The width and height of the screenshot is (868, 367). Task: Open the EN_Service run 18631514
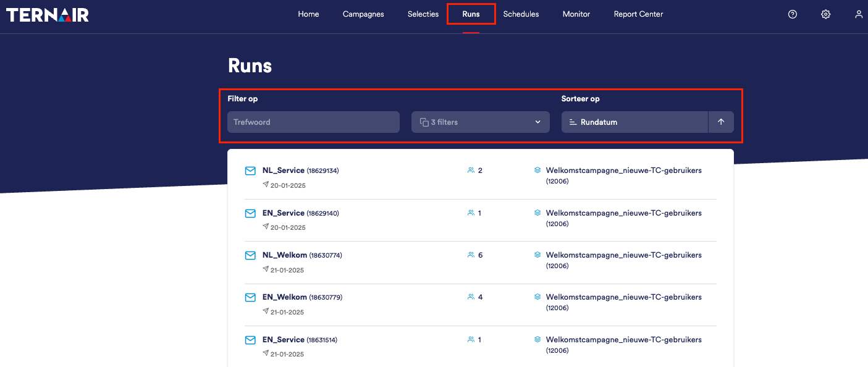[x=284, y=340]
